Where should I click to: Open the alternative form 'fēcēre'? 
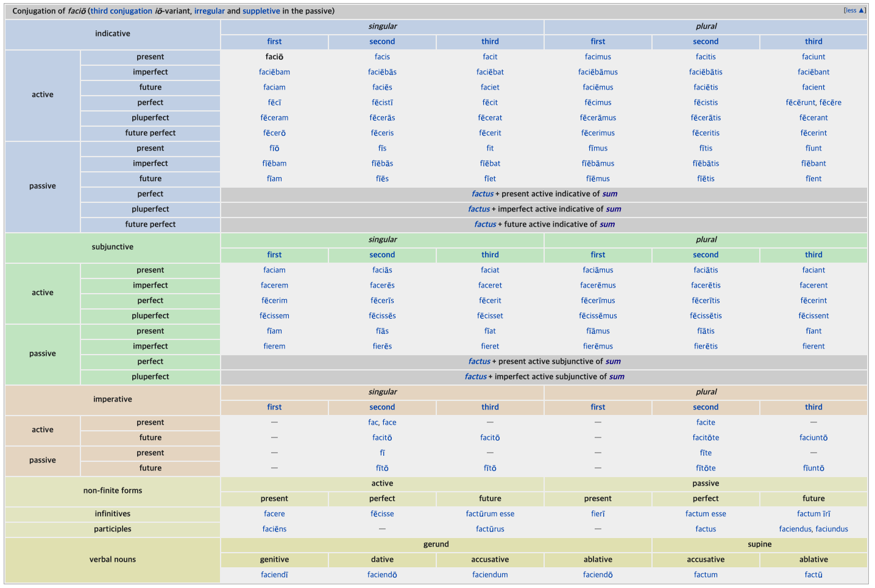[x=831, y=102]
